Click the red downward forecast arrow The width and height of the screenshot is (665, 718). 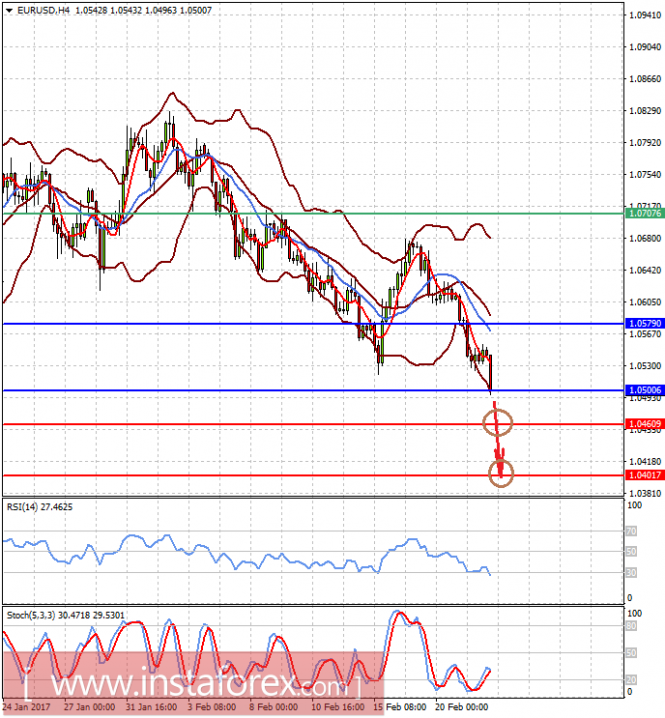(x=498, y=440)
